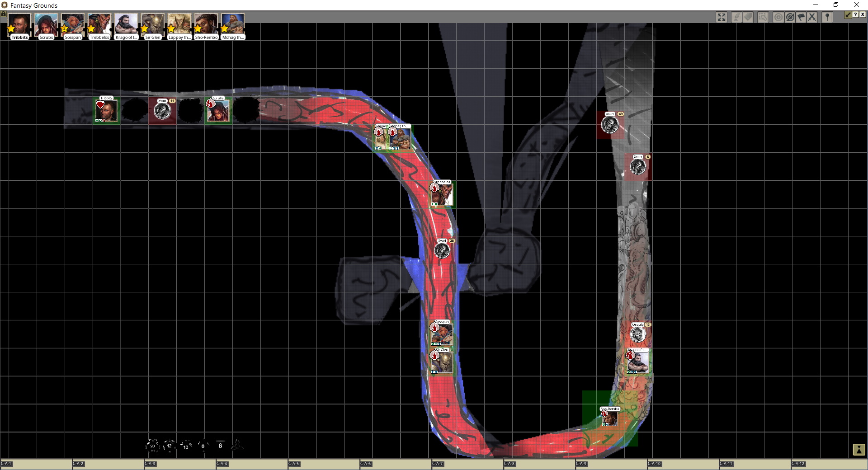
Task: Click the Xvart 11 token on the map
Action: (x=162, y=111)
